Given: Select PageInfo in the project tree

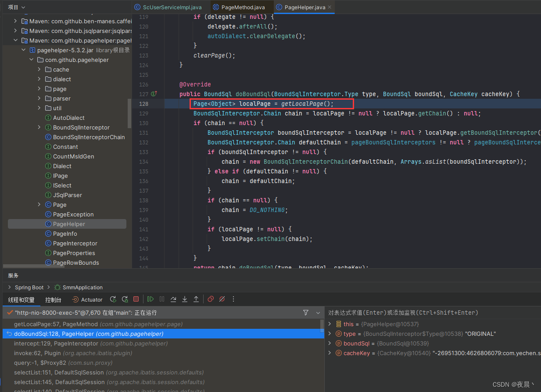Looking at the screenshot, I should 61,234.
